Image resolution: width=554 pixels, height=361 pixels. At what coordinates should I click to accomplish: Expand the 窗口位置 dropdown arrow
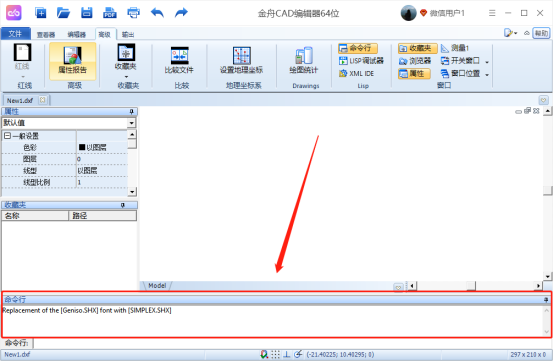coord(487,74)
